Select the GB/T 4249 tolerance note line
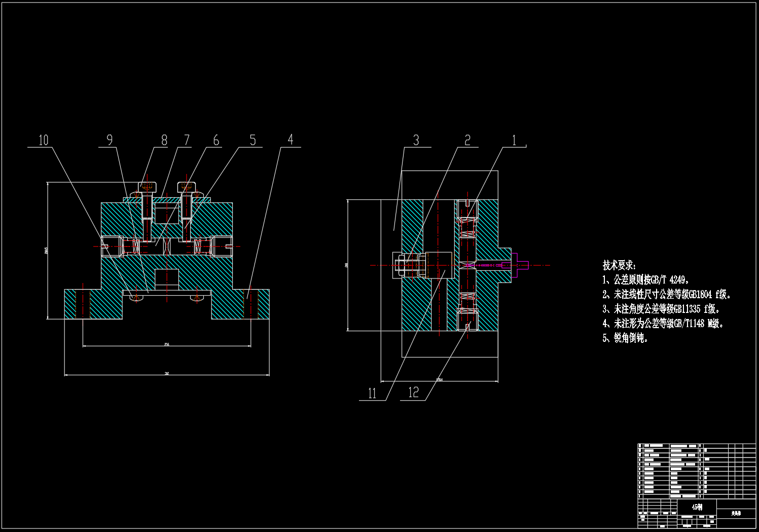Viewport: 759px width, 532px height. (646, 279)
